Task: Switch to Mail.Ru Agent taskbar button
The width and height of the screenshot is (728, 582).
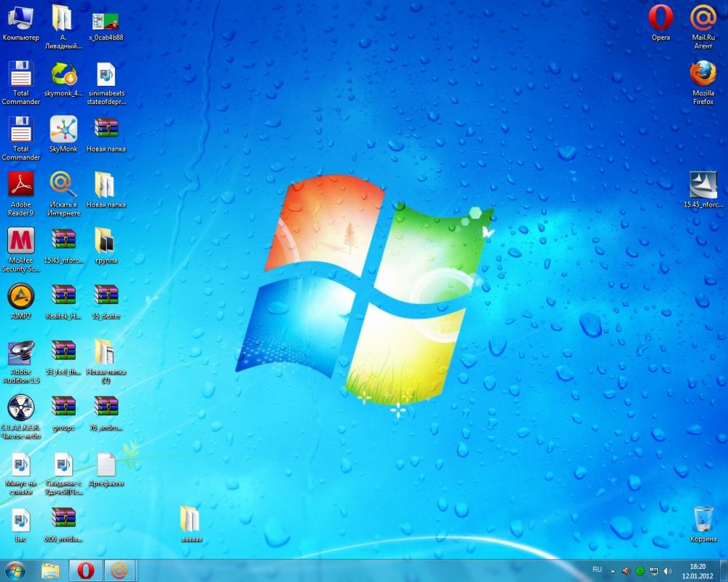Action: point(120,570)
